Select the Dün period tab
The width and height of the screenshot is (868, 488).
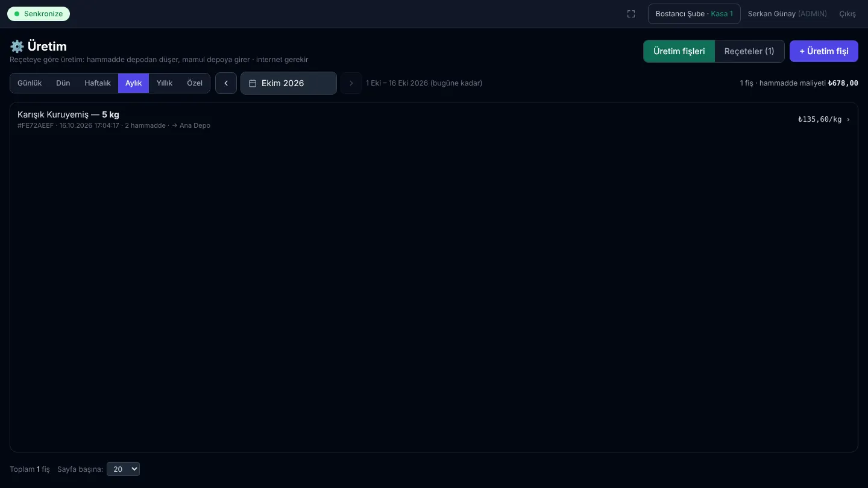point(63,83)
